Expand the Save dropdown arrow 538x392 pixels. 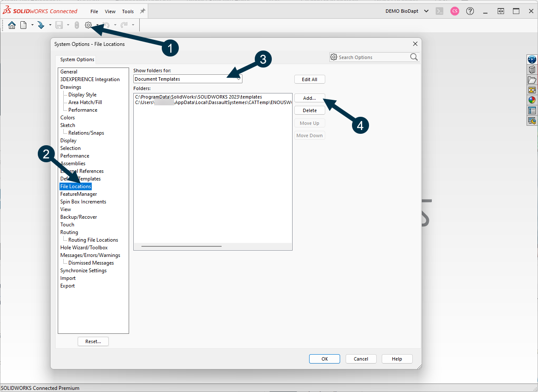point(68,25)
